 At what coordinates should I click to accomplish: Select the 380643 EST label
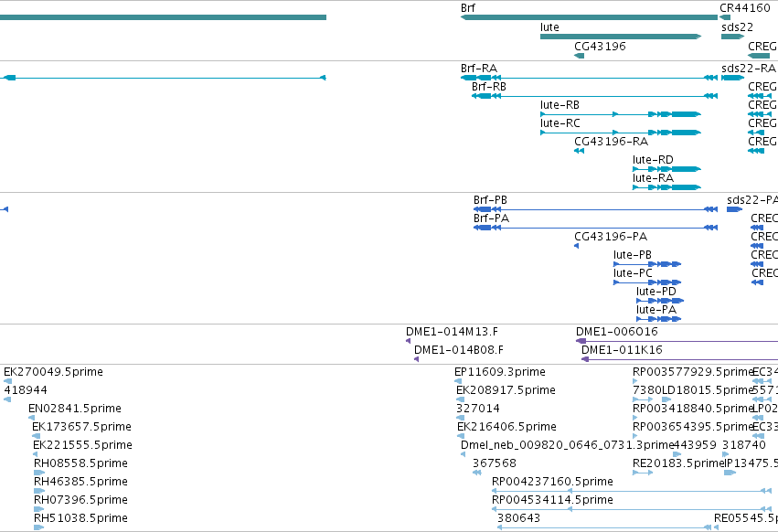click(x=518, y=518)
